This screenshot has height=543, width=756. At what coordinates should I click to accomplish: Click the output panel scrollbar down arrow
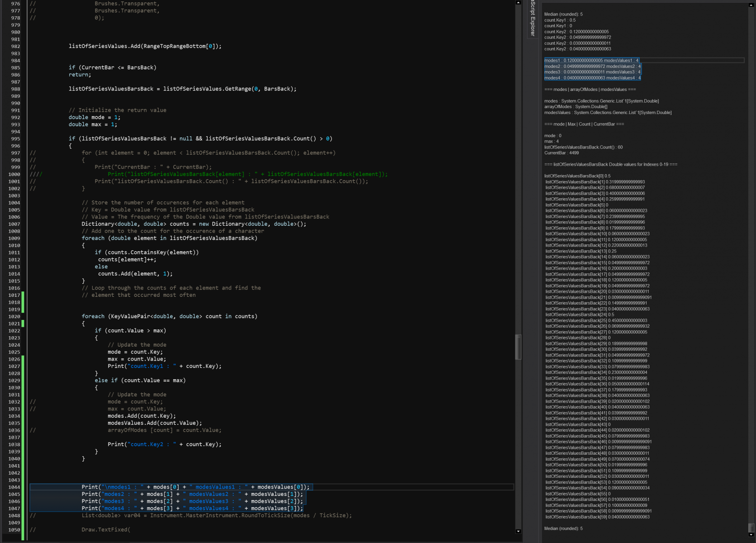pos(751,535)
